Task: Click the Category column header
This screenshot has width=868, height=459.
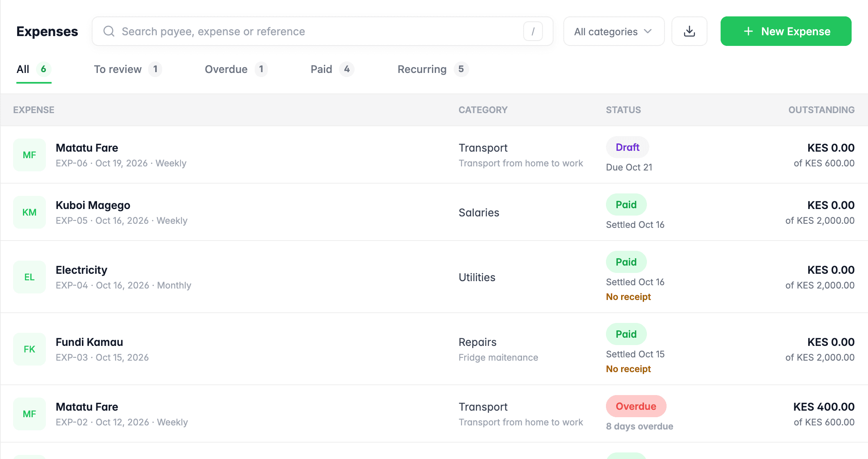Action: tap(483, 110)
